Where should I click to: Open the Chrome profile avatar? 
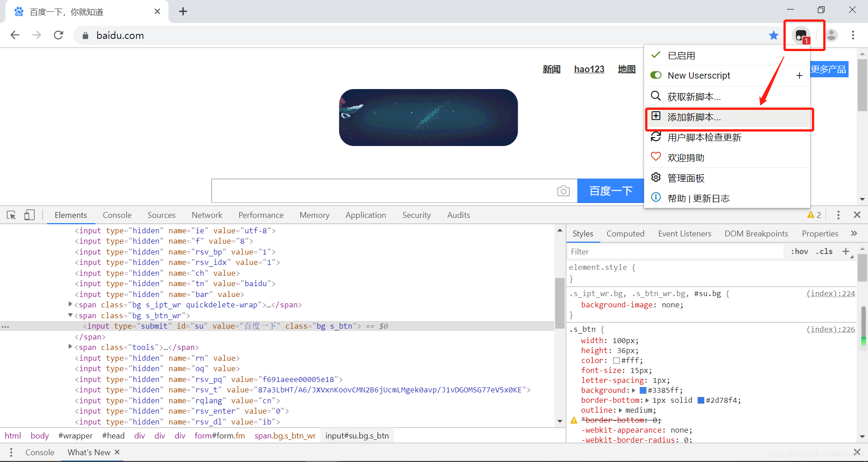(x=831, y=35)
